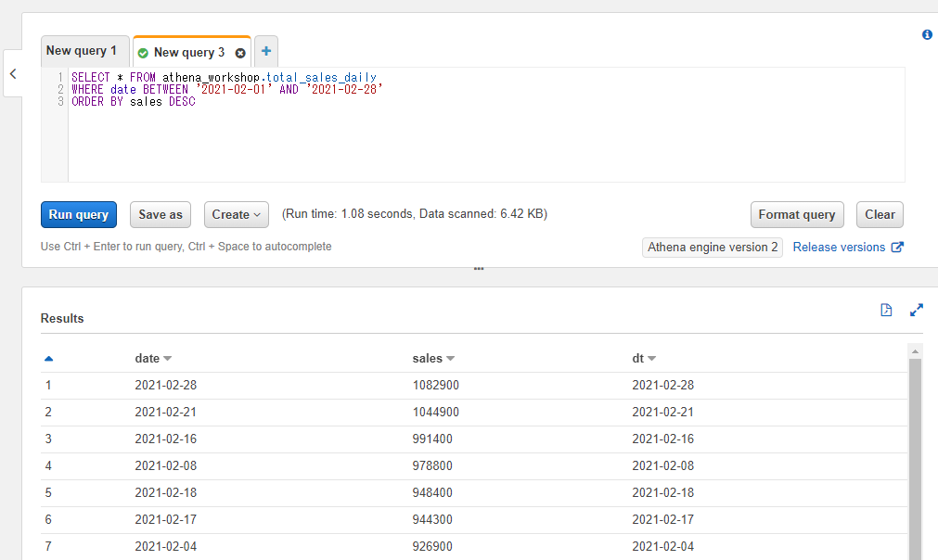This screenshot has width=938, height=560.
Task: Clear the query editor
Action: (x=880, y=214)
